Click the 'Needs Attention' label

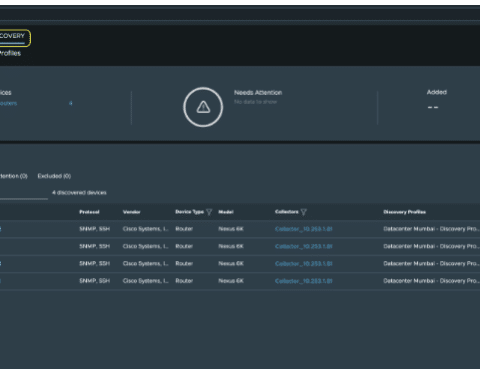pyautogui.click(x=258, y=93)
